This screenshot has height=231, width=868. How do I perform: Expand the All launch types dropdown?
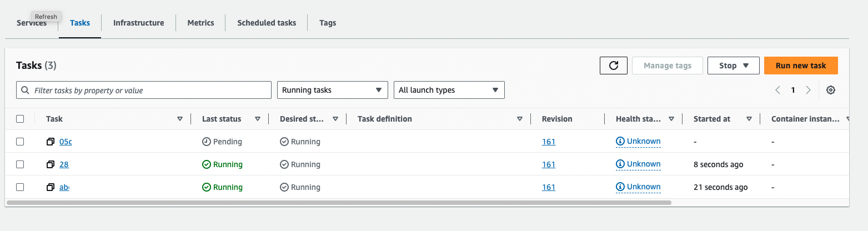pos(449,90)
